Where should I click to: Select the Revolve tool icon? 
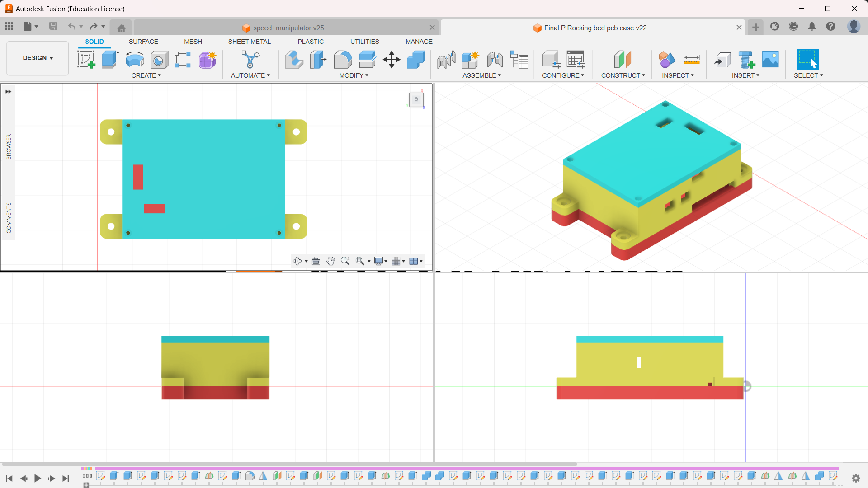(135, 60)
